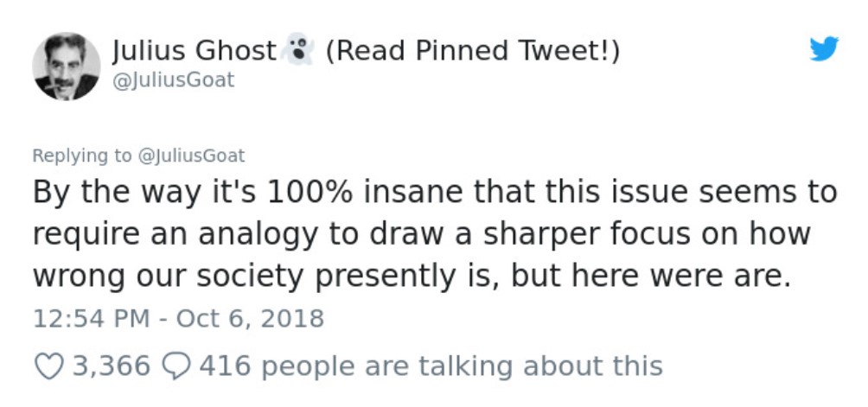
Task: Open the 12:54 PM timestamp link
Action: [92, 319]
